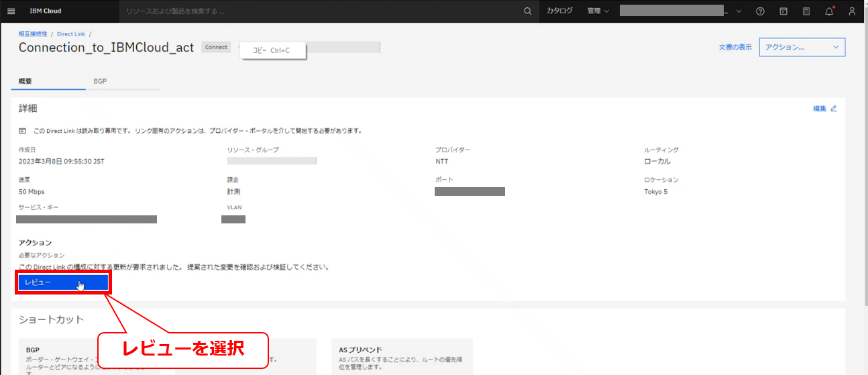Viewport: 868px width, 375px height.
Task: Select the speed value 50 Mbps
Action: (32, 191)
